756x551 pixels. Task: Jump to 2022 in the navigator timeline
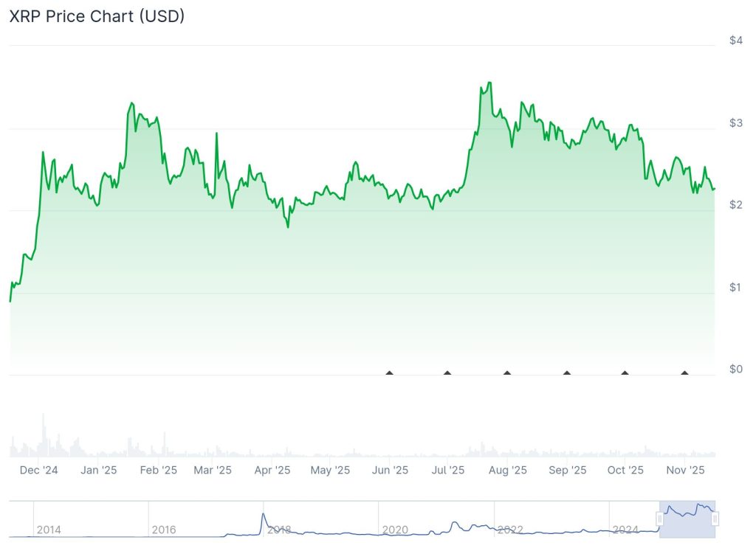tap(510, 530)
